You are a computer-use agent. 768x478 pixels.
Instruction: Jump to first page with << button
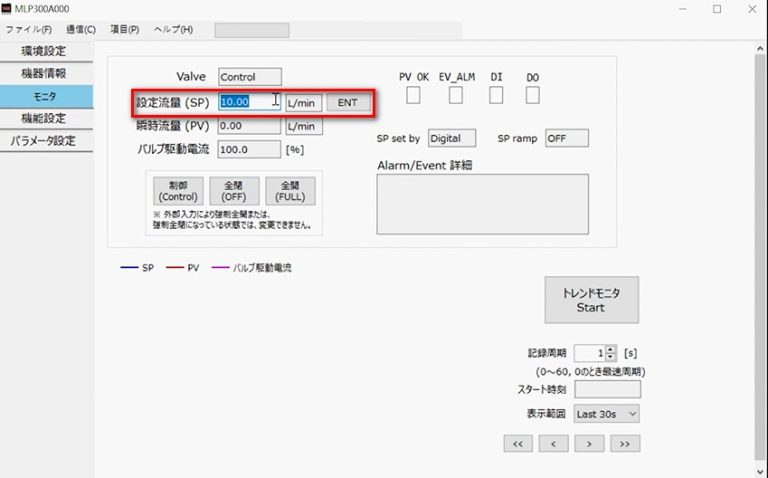tap(517, 443)
